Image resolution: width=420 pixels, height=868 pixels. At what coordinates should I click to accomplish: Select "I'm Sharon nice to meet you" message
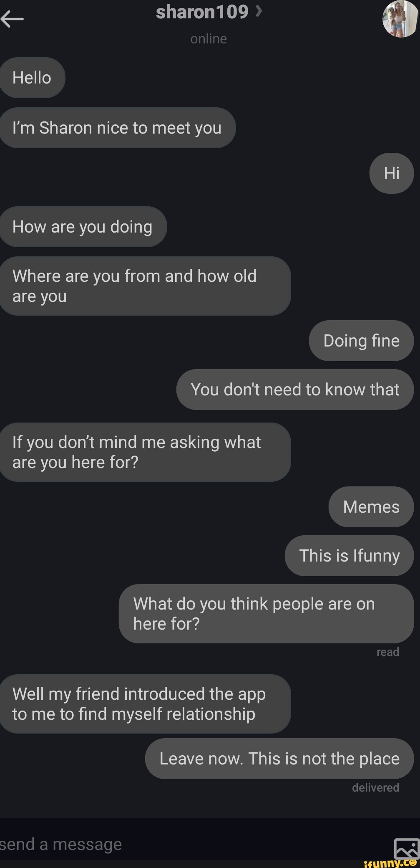tap(117, 128)
